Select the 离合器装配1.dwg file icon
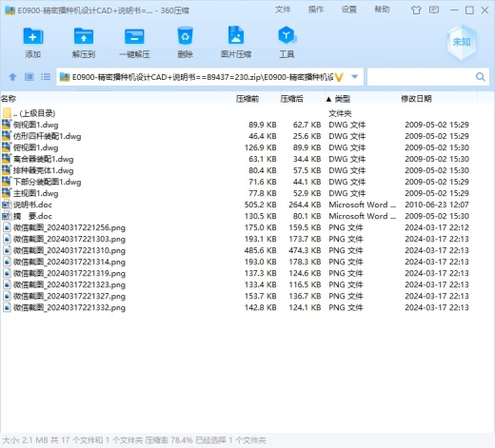The image size is (495, 448). pos(7,159)
